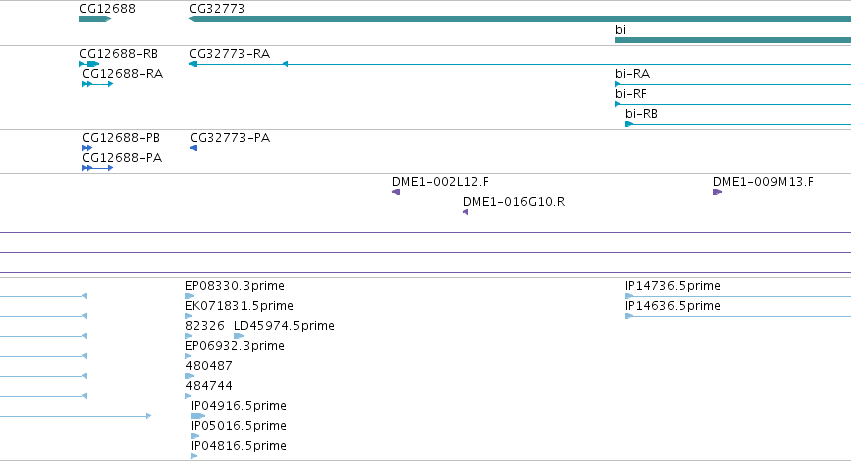851x461 pixels.
Task: Select the CG12688 gene label
Action: (x=107, y=9)
